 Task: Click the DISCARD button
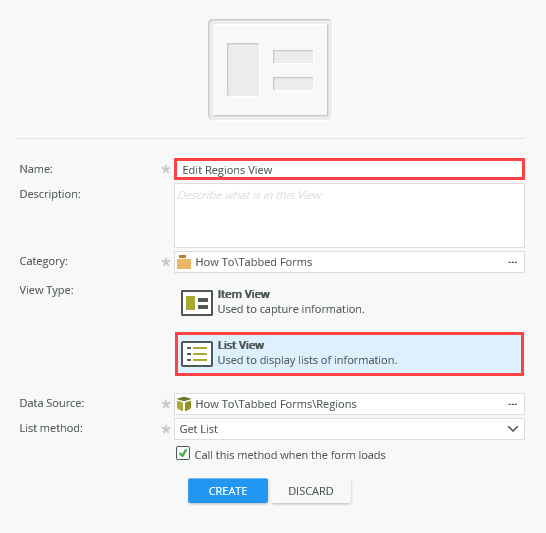pos(311,491)
